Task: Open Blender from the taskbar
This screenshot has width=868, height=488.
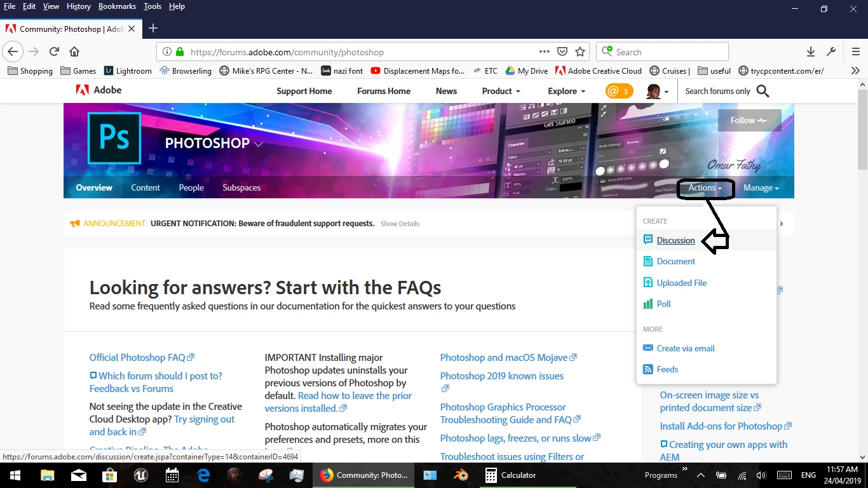Action: point(460,475)
